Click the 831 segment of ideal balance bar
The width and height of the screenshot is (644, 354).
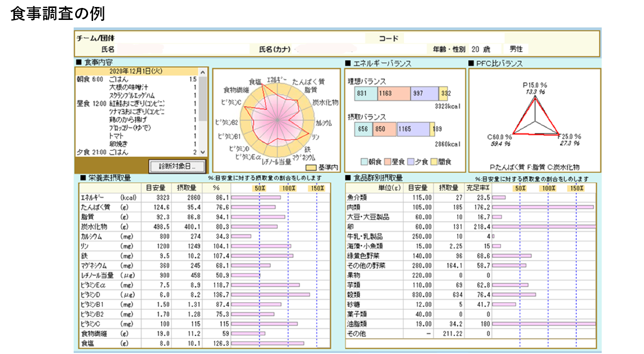pos(366,94)
